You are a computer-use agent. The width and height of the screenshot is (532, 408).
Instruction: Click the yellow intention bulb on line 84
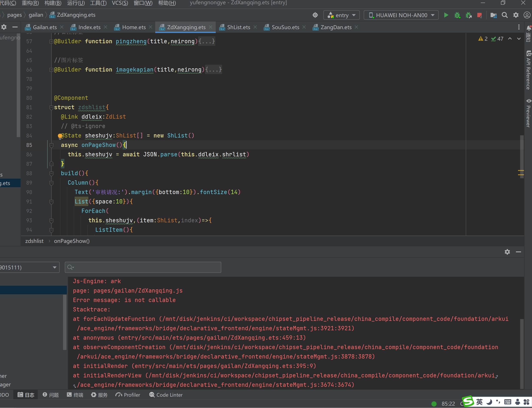[60, 136]
